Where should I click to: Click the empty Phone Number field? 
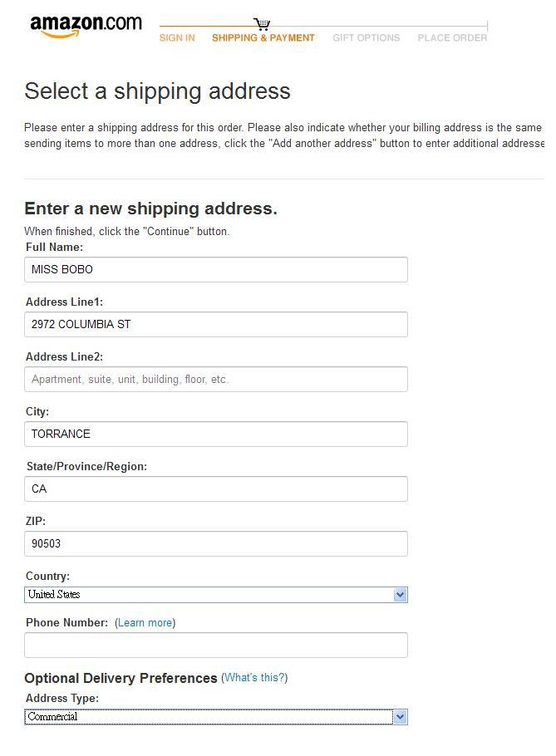click(x=216, y=645)
